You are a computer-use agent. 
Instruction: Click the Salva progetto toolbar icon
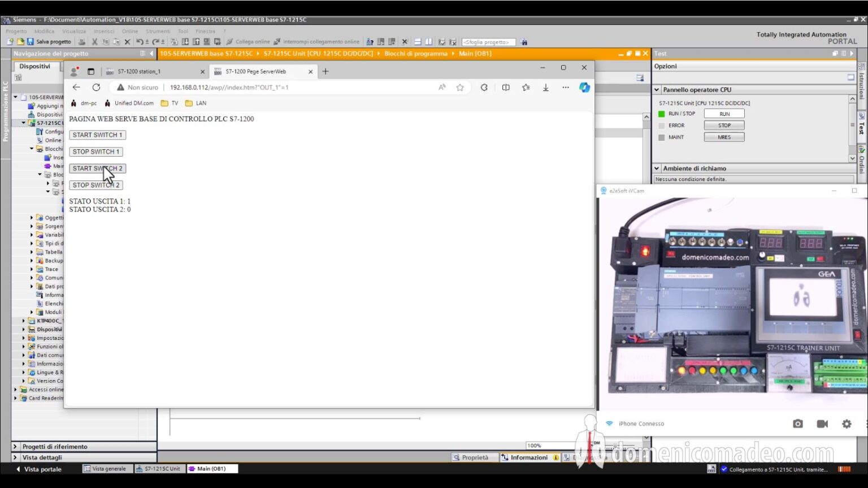pyautogui.click(x=29, y=41)
